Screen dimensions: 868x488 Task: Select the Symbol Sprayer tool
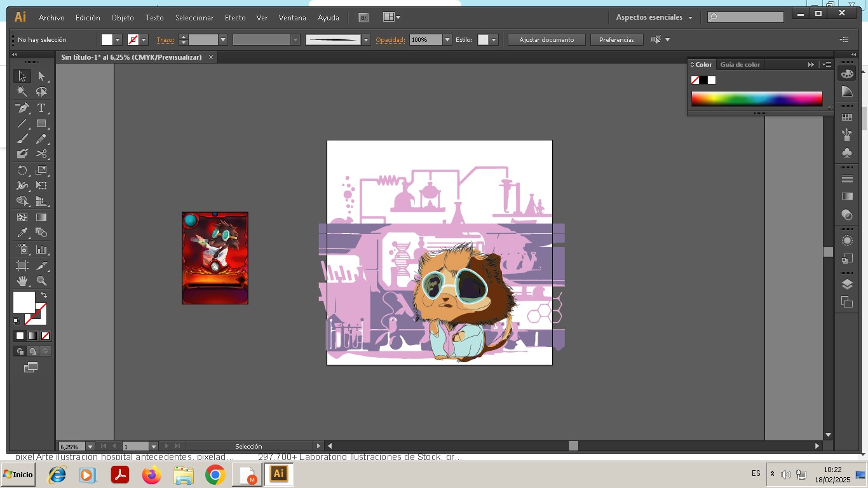click(22, 249)
